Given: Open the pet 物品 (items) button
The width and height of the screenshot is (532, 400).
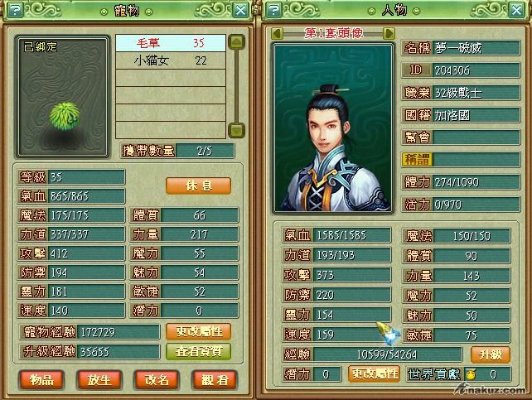Looking at the screenshot, I should click(41, 379).
